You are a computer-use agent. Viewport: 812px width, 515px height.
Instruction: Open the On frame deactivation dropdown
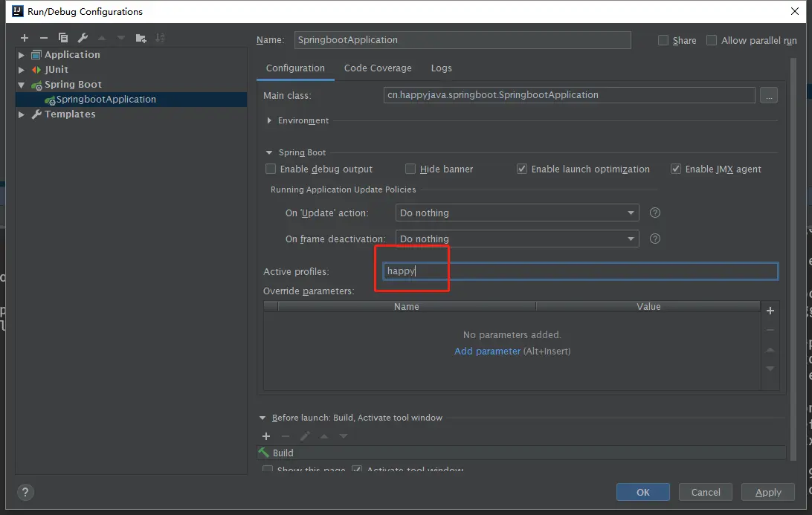(517, 239)
